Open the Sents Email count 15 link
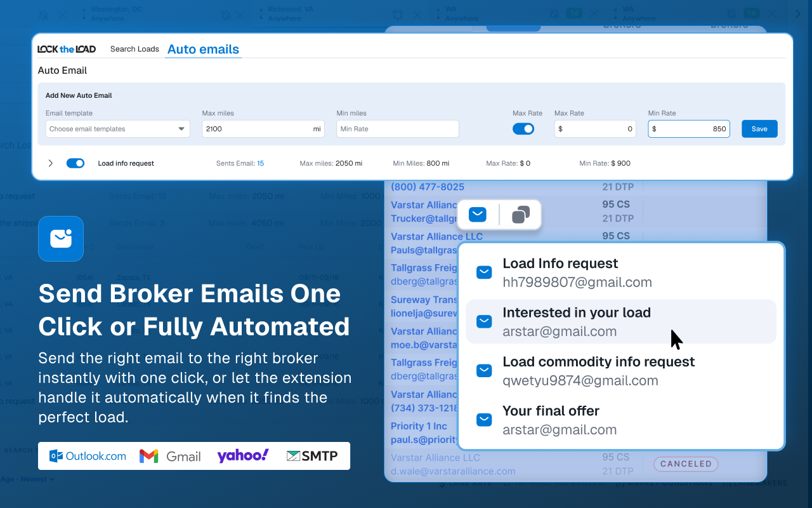This screenshot has height=508, width=812. [260, 163]
